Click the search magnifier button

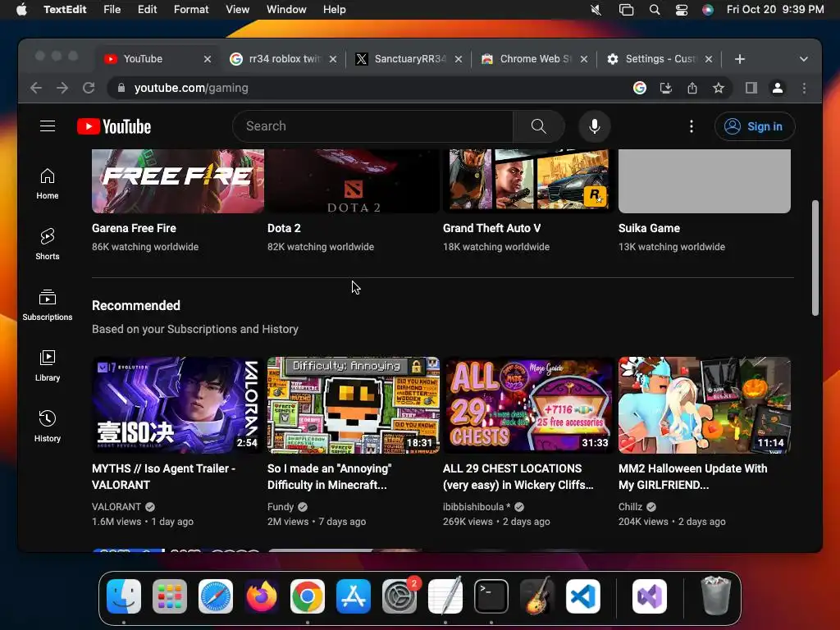[538, 126]
